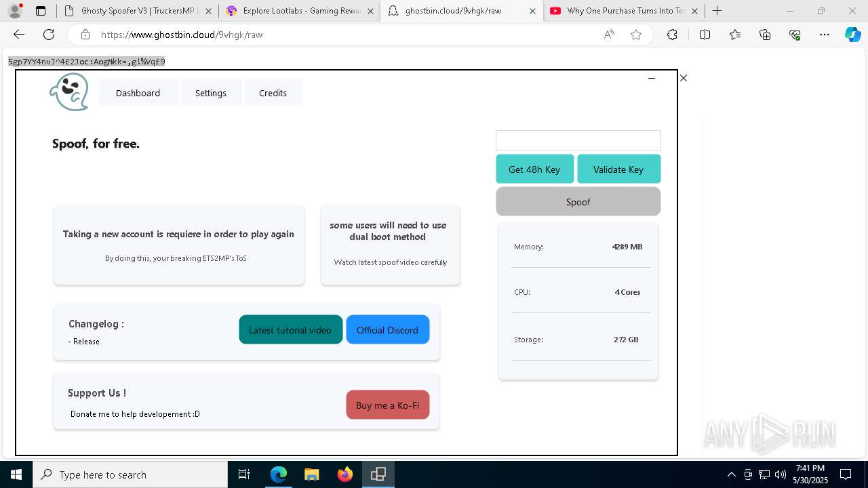Close the ghostbin.cloud browser tab
This screenshot has height=488, width=868.
click(x=532, y=11)
